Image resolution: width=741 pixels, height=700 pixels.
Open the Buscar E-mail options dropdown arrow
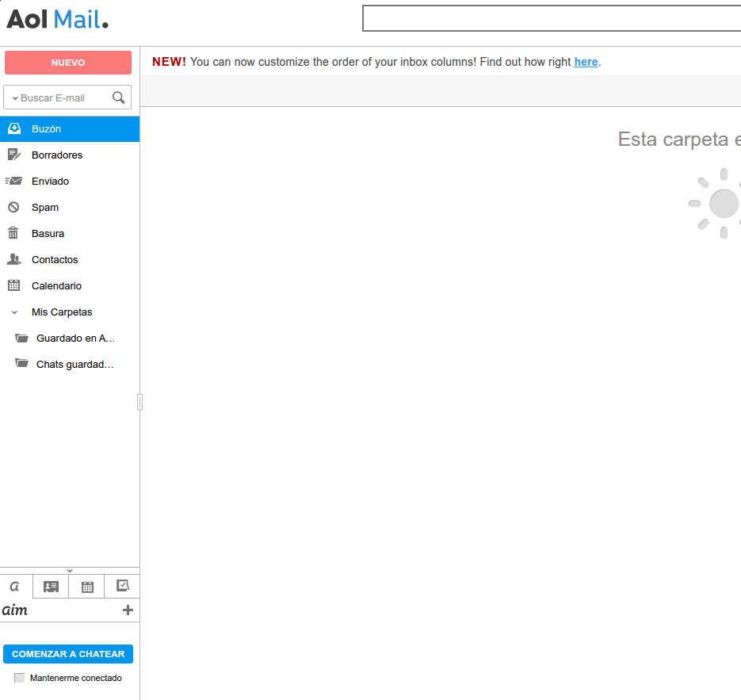coord(15,98)
